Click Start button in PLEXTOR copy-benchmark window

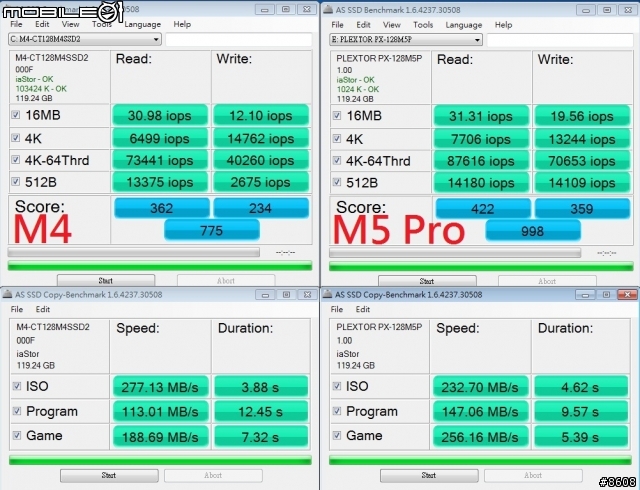click(x=429, y=475)
